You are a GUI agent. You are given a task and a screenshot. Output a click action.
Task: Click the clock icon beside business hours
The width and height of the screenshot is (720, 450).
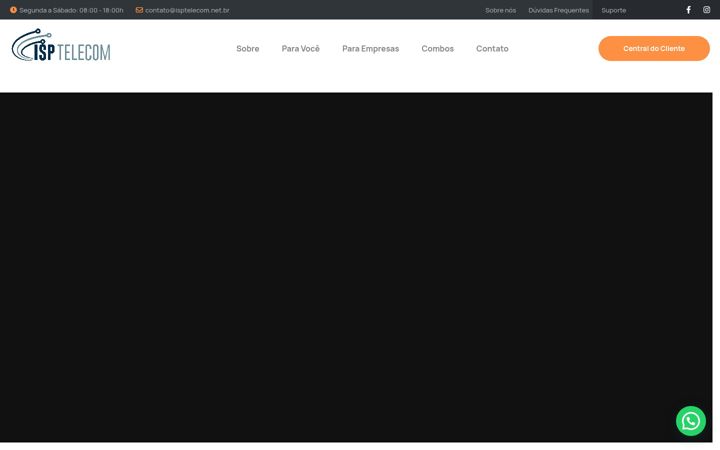pos(13,10)
